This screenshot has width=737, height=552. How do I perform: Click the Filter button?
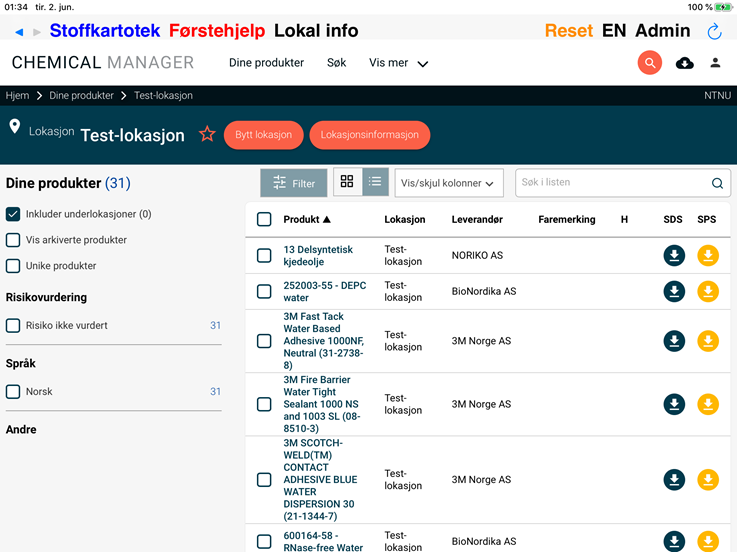[294, 183]
